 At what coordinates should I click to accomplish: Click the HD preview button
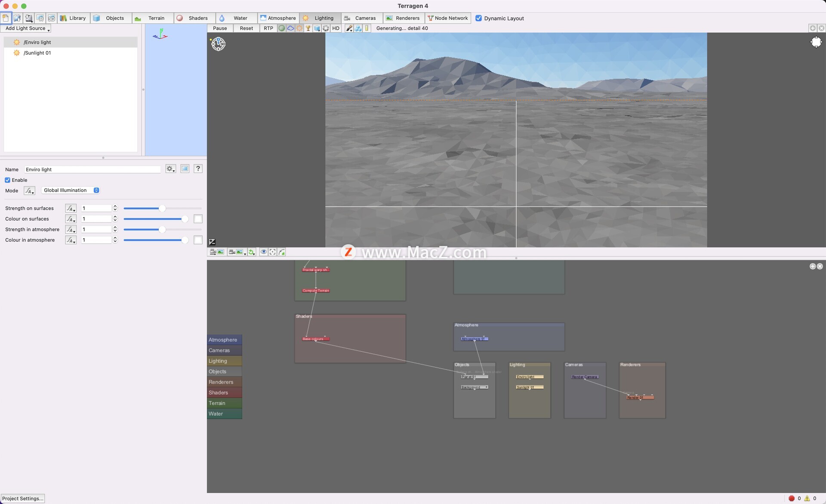tap(336, 28)
